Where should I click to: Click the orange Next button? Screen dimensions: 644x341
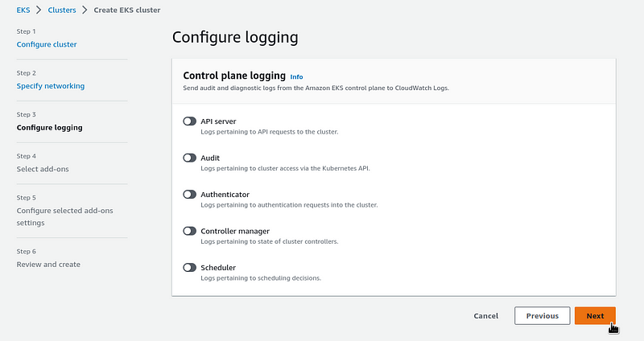(x=595, y=315)
